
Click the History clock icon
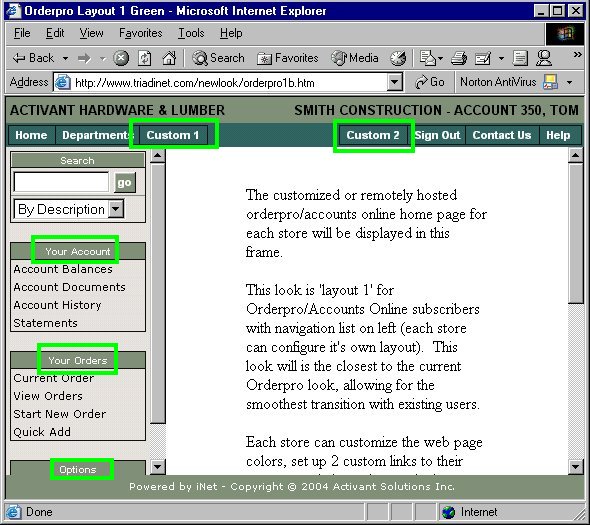398,58
